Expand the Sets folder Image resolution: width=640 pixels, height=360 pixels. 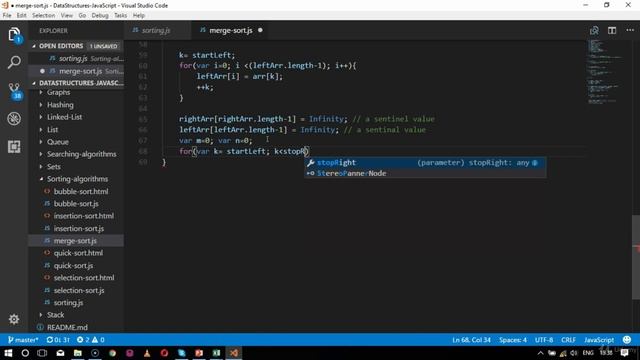pyautogui.click(x=53, y=167)
